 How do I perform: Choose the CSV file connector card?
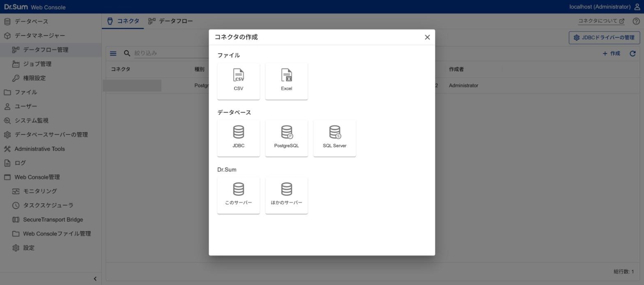point(238,81)
